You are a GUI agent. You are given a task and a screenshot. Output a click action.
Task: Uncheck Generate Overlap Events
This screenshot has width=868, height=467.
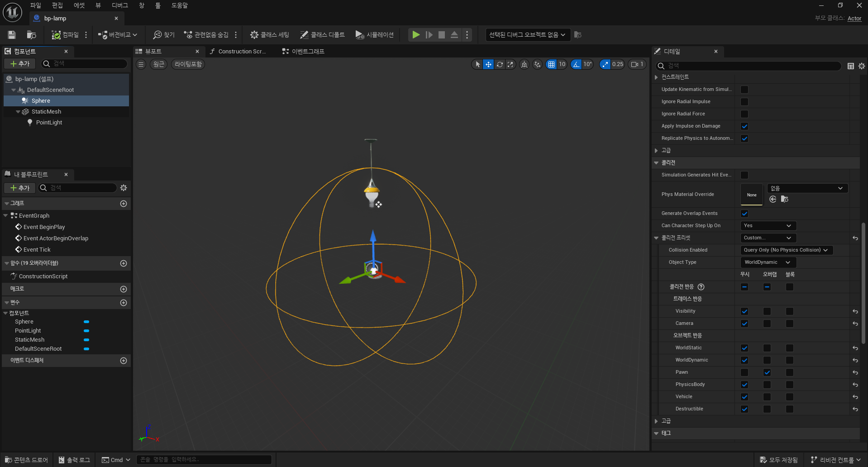coord(744,214)
